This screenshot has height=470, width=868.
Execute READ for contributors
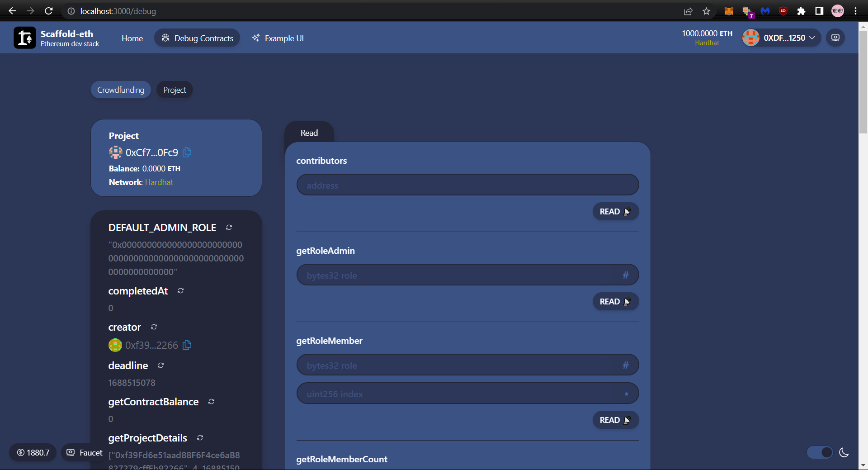tap(615, 211)
